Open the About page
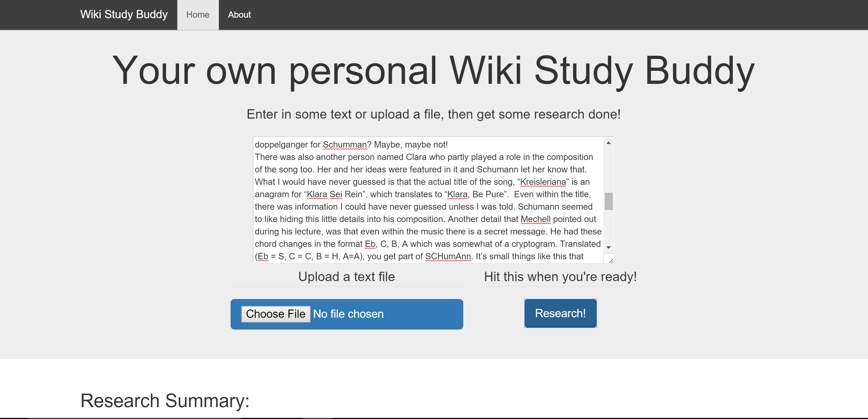This screenshot has width=868, height=419. pos(239,15)
